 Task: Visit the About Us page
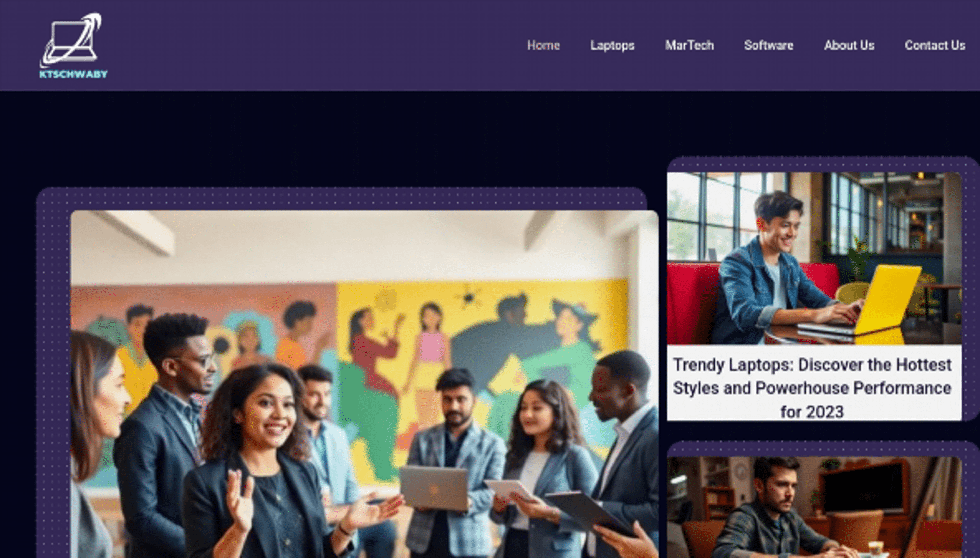849,45
